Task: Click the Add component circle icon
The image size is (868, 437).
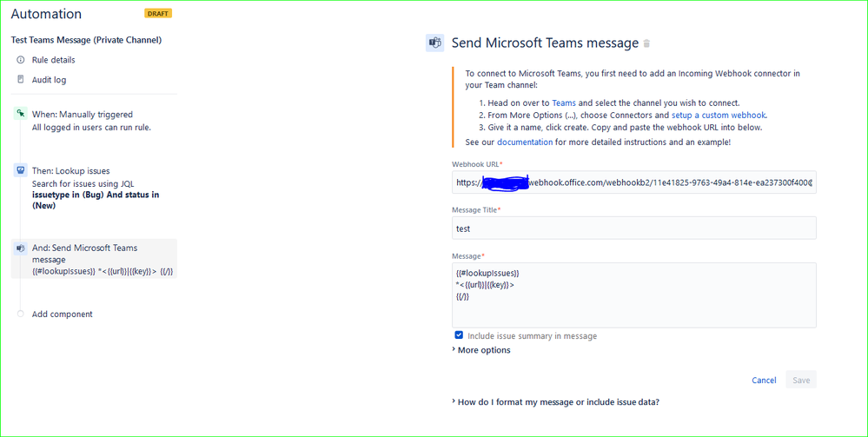Action: 21,314
